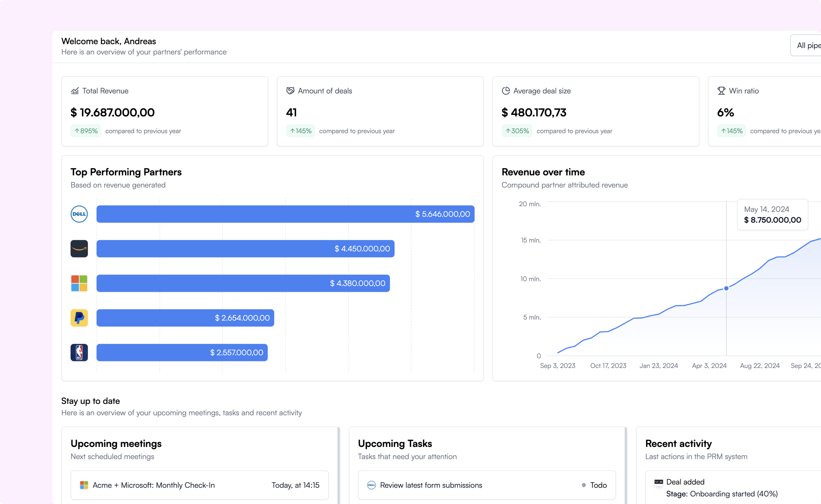Image resolution: width=821 pixels, height=504 pixels.
Task: Click the 895% Total Revenue growth badge
Action: point(86,131)
